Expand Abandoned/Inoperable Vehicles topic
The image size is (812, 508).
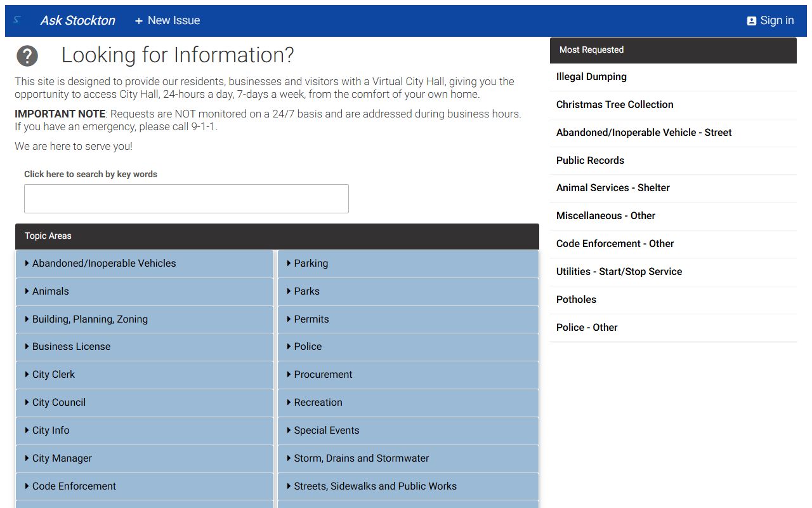point(145,264)
